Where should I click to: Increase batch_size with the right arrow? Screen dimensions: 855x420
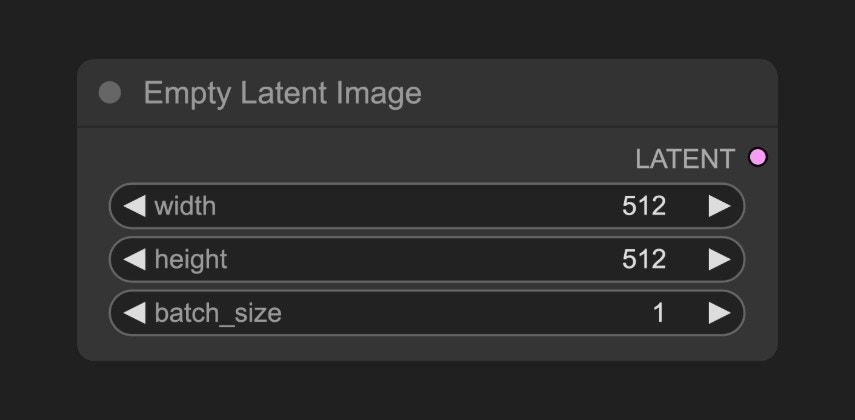pyautogui.click(x=719, y=313)
